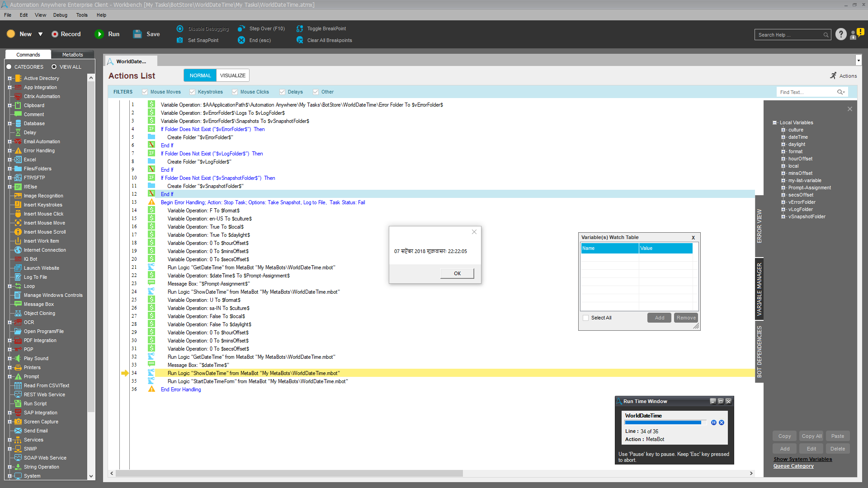
Task: Open Show System Variables link
Action: click(802, 459)
